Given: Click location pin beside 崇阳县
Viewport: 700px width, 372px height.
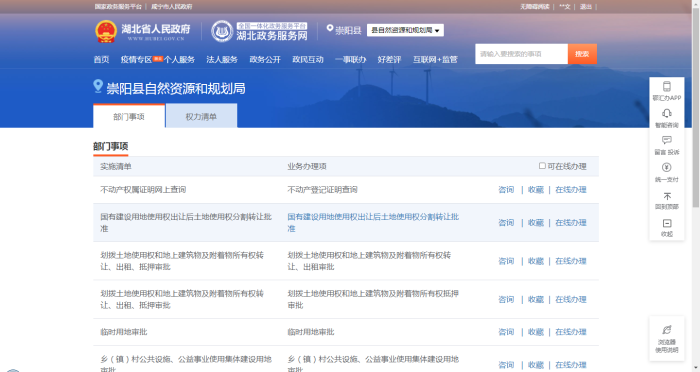Looking at the screenshot, I should [x=330, y=29].
